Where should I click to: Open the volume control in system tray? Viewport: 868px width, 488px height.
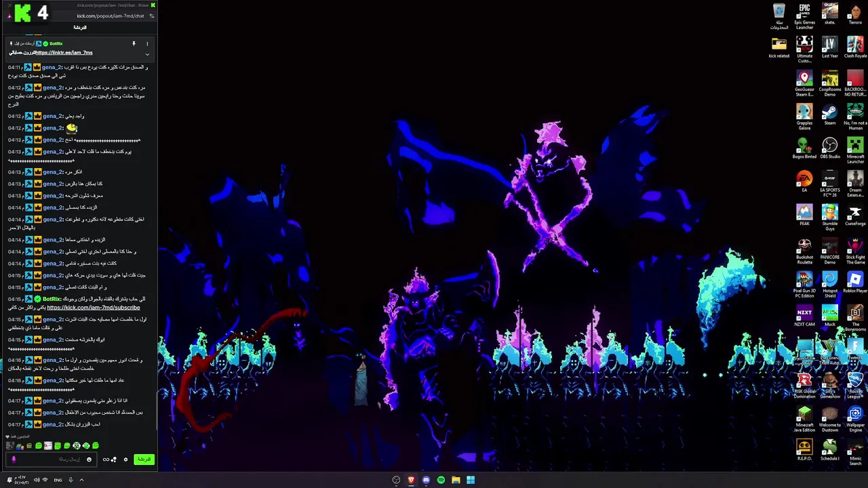point(37,480)
